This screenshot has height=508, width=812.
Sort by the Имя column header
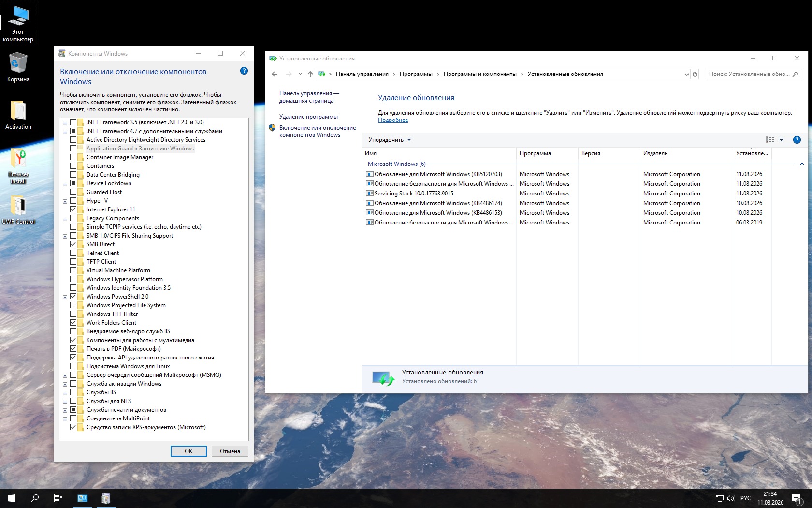pyautogui.click(x=439, y=153)
